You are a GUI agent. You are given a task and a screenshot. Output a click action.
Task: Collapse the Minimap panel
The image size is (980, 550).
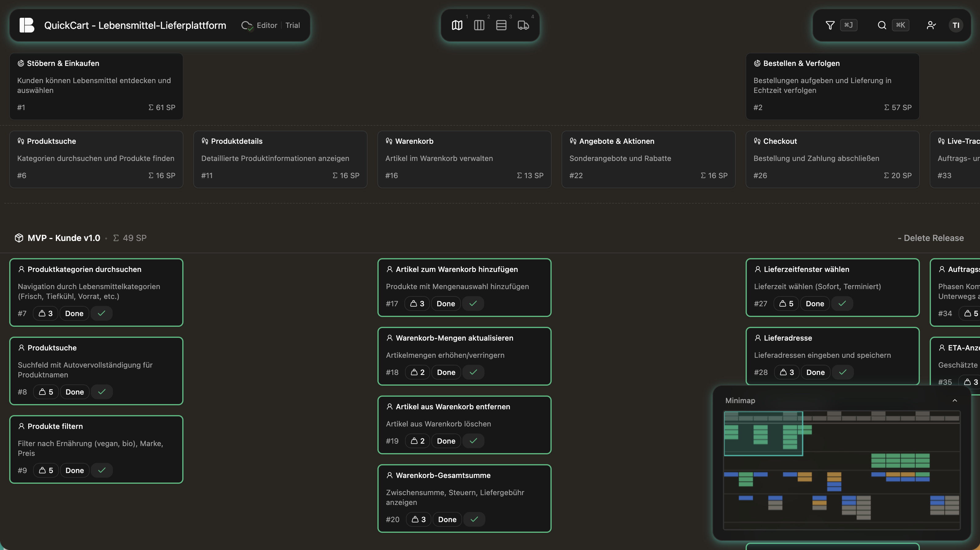[955, 400]
